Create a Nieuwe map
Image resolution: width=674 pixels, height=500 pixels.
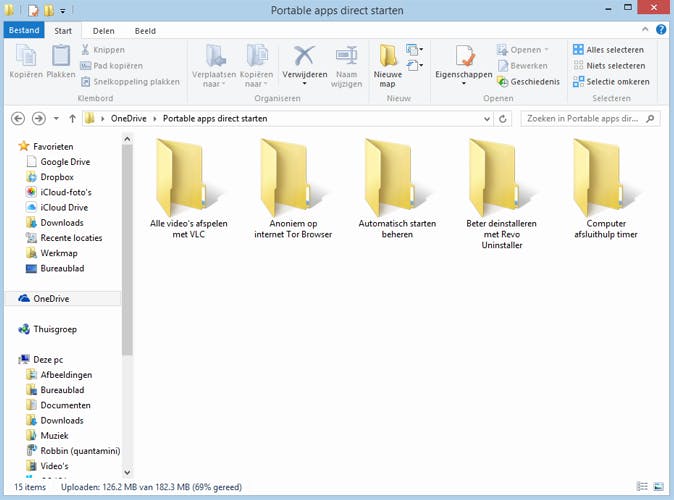(x=388, y=66)
